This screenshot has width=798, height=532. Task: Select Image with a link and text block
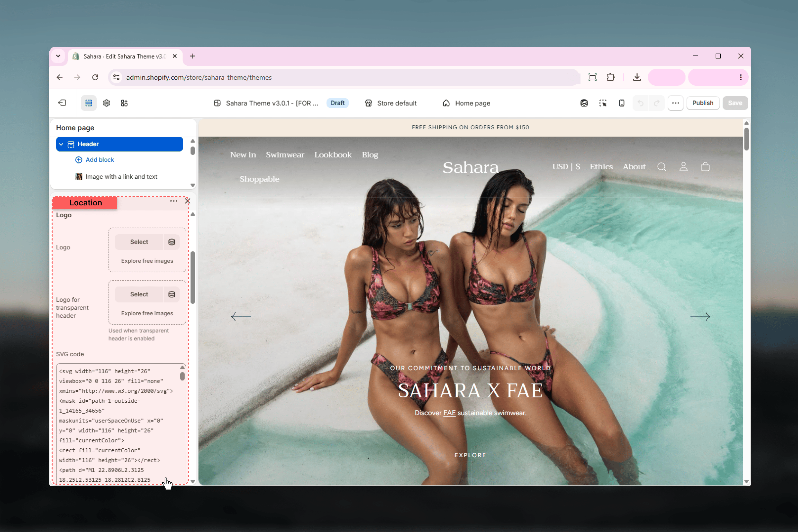(116, 177)
